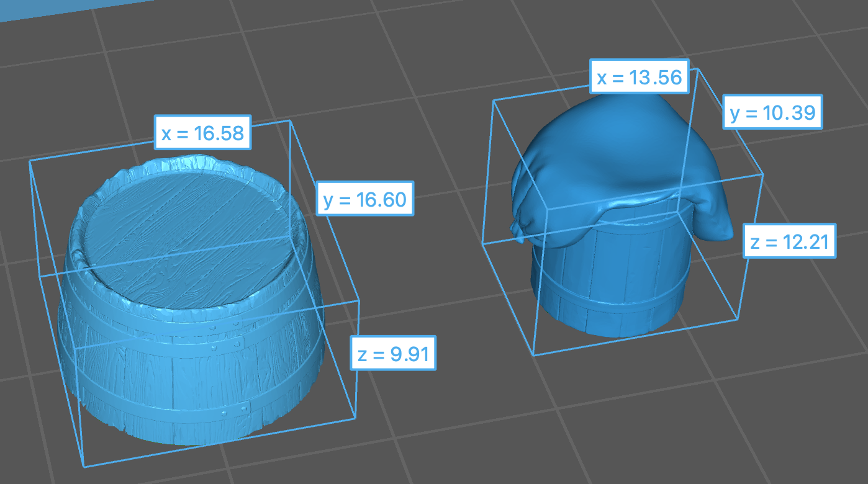
Task: Click the x = 16.58 dimension label
Action: [202, 132]
